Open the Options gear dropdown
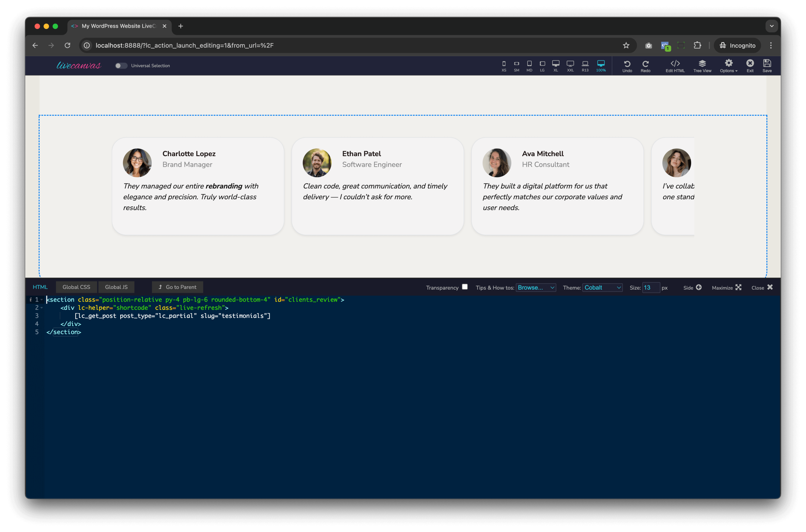Viewport: 806px width, 532px height. 728,65
